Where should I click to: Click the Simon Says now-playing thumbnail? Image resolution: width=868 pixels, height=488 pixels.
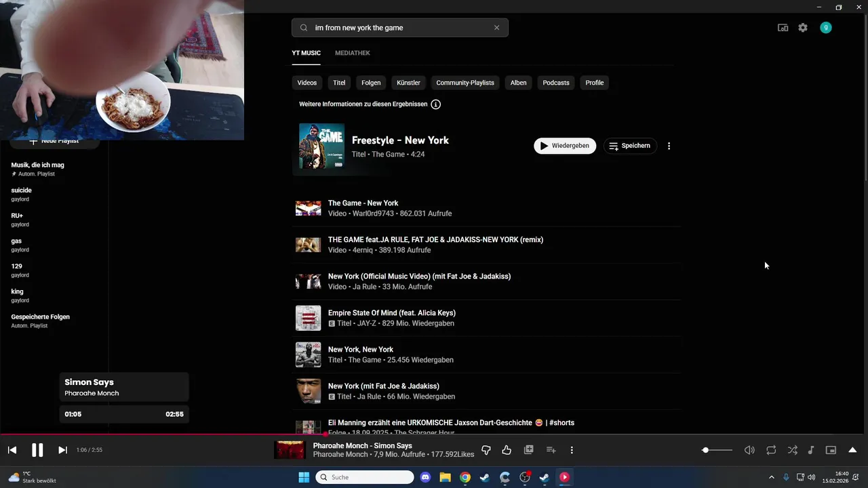click(x=290, y=450)
